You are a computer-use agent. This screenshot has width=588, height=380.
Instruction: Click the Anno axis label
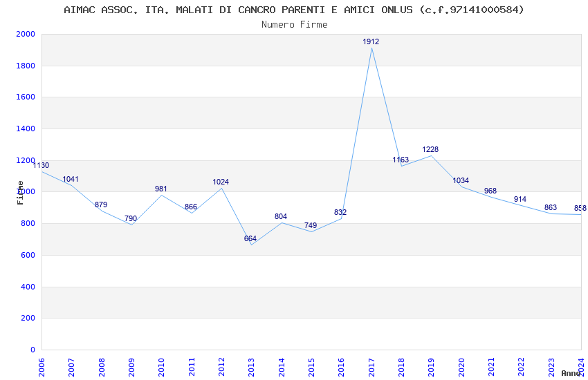click(571, 373)
